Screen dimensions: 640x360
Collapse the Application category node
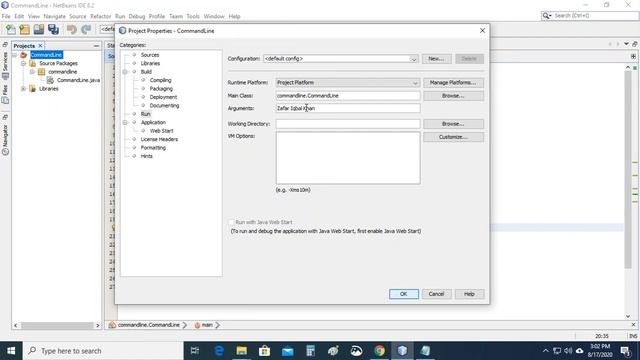coord(125,122)
